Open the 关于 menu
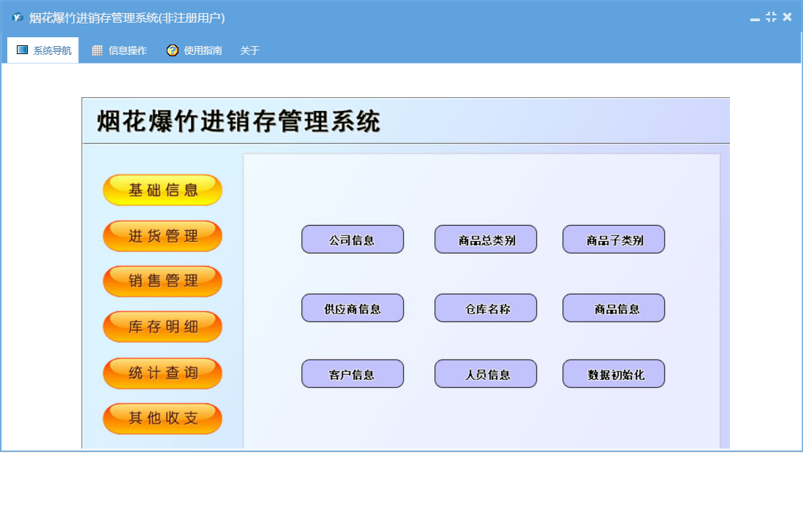The height and width of the screenshot is (532, 803). [x=249, y=50]
